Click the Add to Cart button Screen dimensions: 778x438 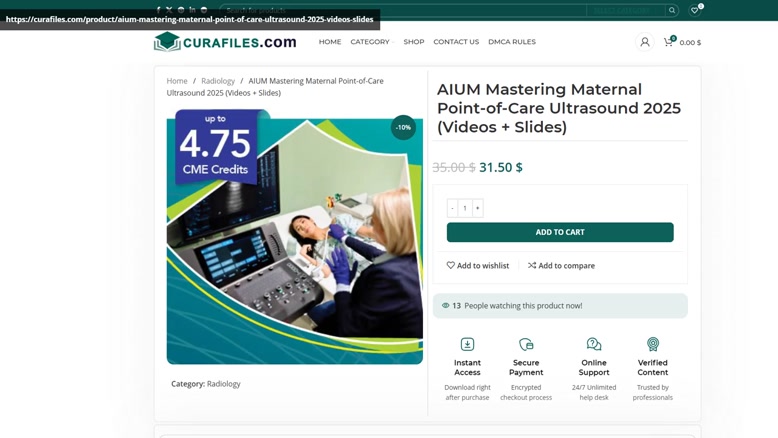tap(560, 232)
